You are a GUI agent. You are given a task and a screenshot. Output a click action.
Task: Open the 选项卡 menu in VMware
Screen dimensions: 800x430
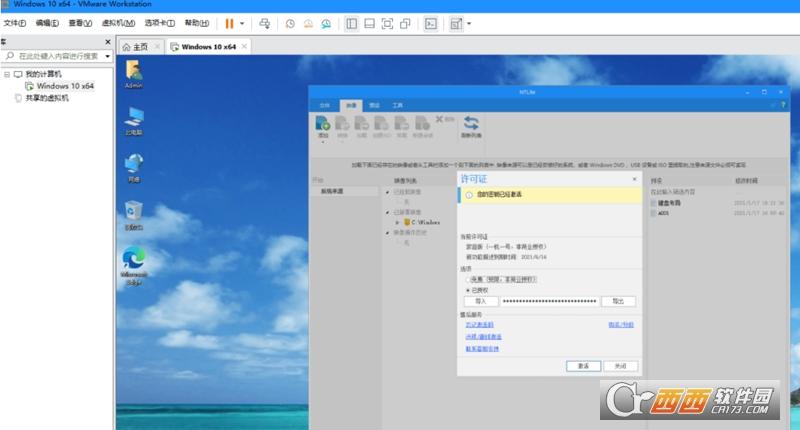(160, 23)
